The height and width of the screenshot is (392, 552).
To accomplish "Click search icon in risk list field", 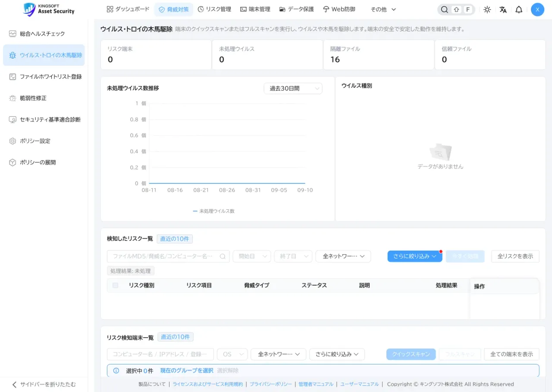I will click(x=223, y=256).
